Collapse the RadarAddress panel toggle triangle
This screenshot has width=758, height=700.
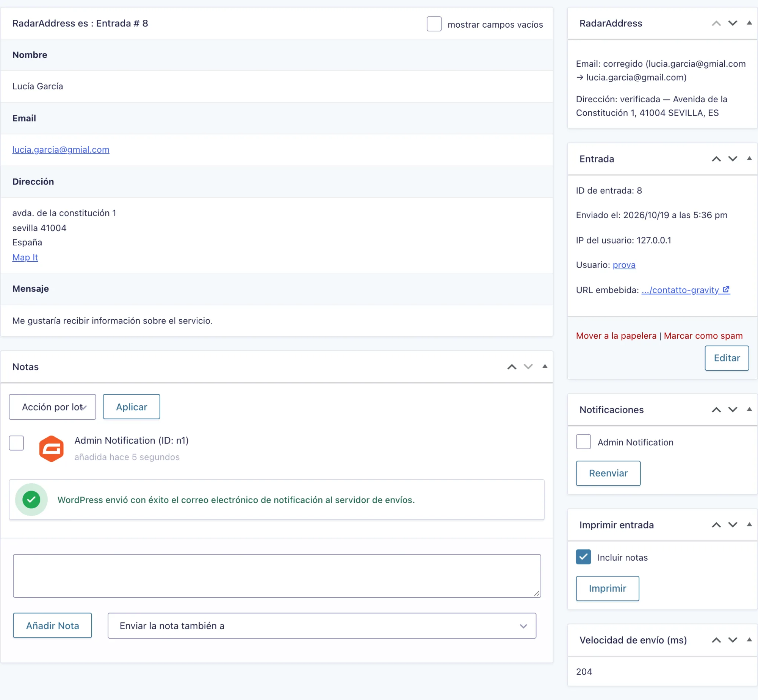pos(749,23)
